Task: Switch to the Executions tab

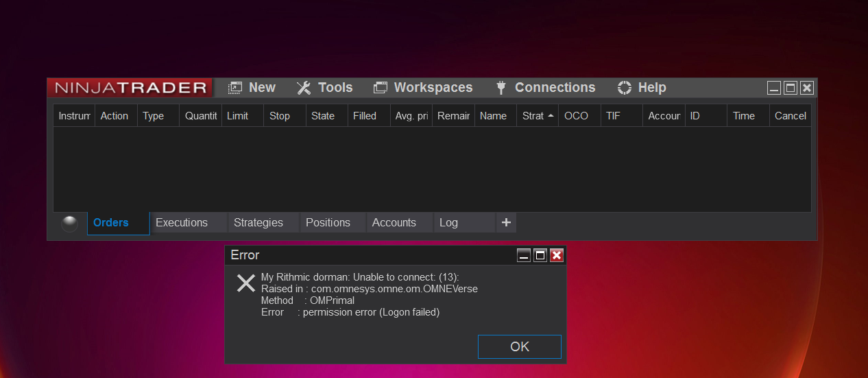Action: [x=182, y=222]
